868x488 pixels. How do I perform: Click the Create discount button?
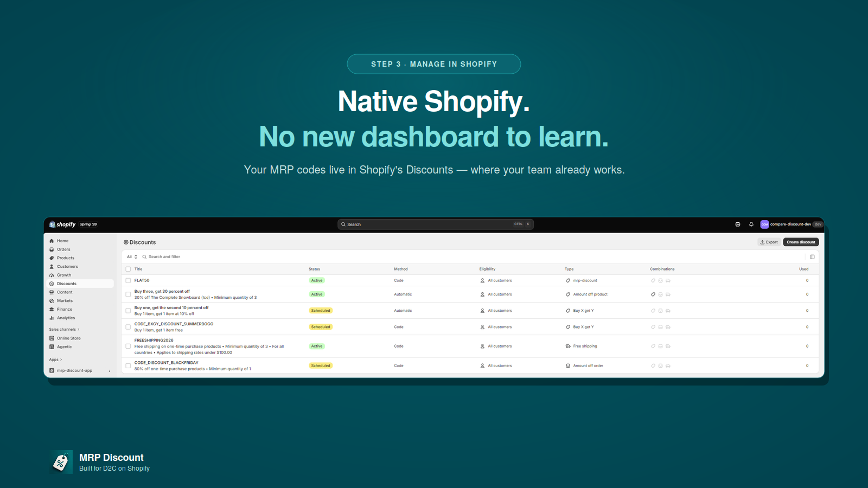point(801,242)
